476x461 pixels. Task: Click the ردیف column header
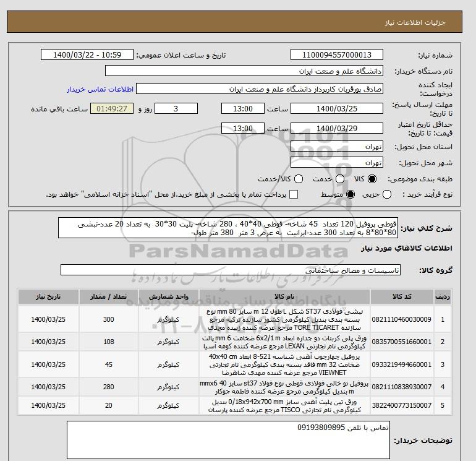443,296
